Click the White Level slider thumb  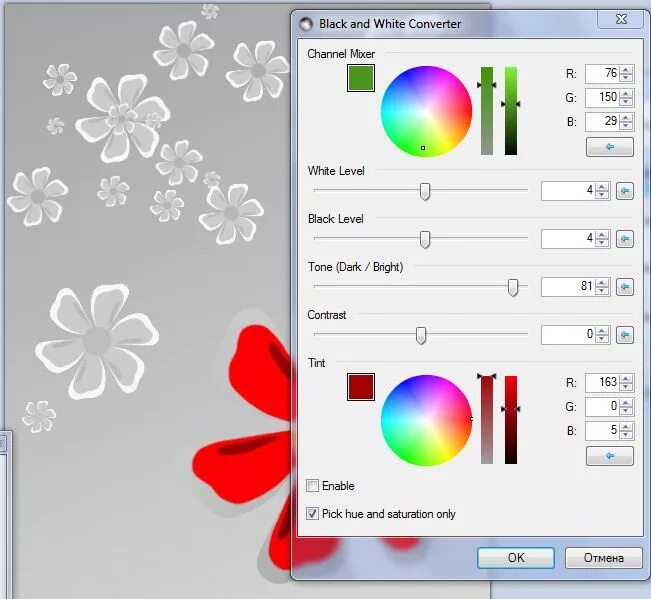[x=424, y=191]
